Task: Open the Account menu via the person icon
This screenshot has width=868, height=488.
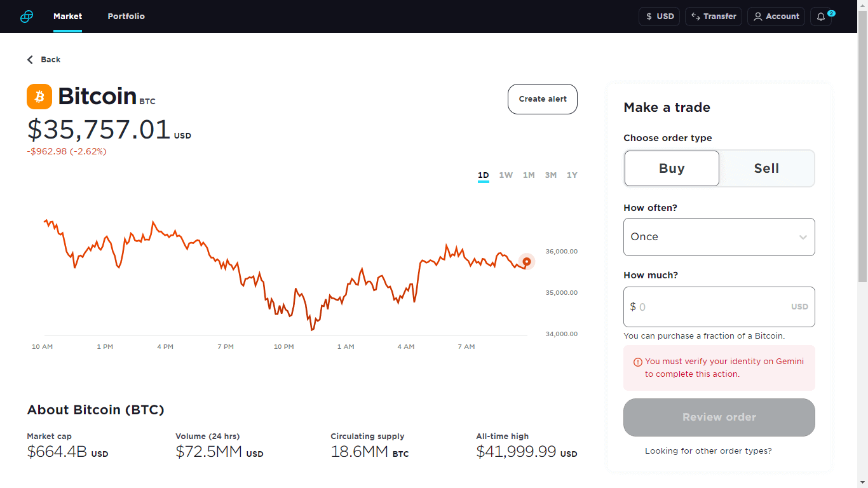Action: [x=760, y=17]
